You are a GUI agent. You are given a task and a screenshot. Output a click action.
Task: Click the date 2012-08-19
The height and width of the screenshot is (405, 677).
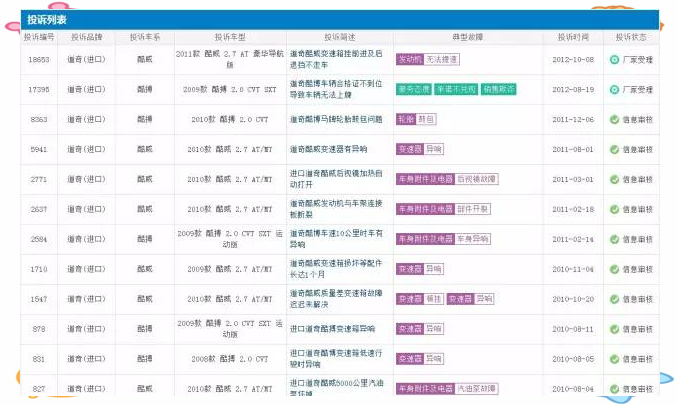point(573,89)
